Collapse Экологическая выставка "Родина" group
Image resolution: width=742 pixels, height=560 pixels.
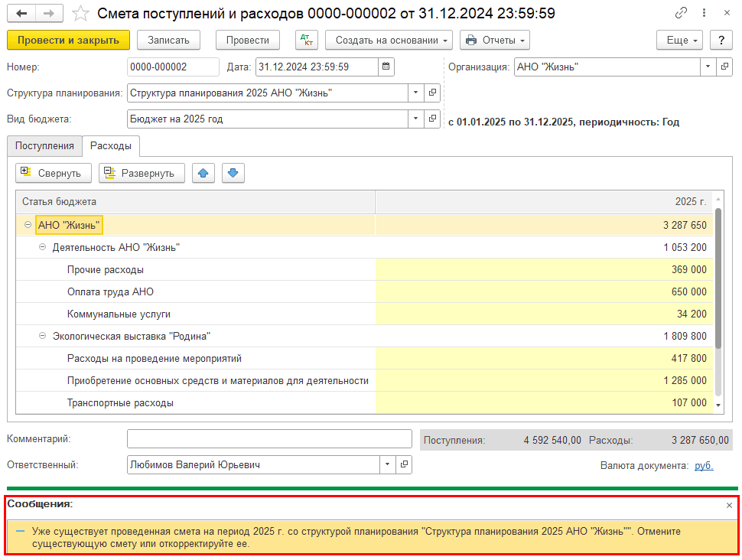pos(43,336)
